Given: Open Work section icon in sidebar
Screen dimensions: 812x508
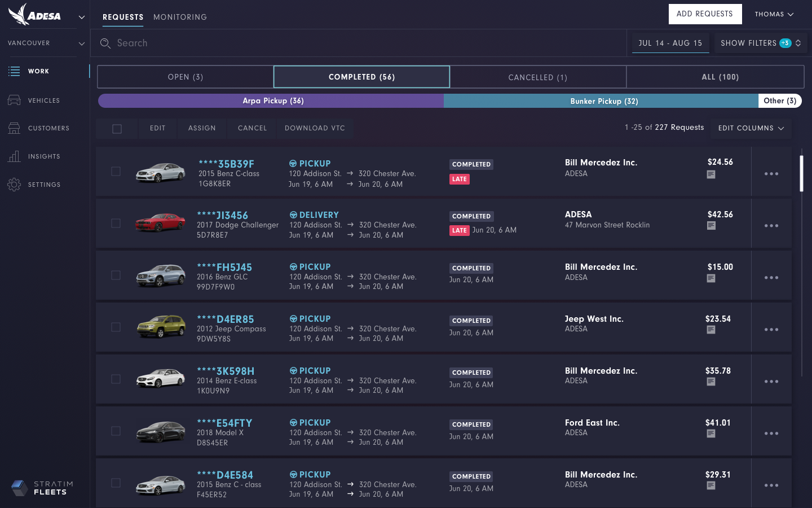Looking at the screenshot, I should point(14,71).
